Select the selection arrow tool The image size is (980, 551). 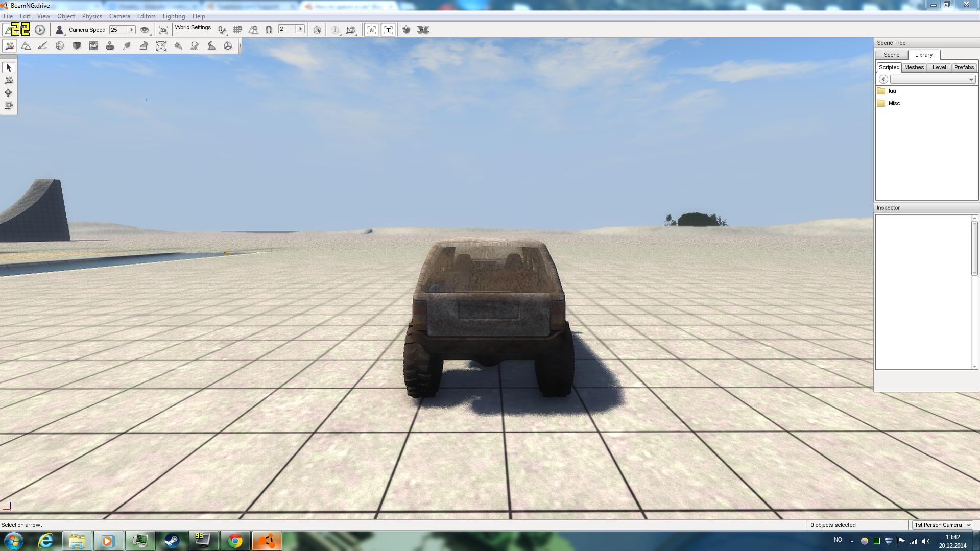pos(9,67)
